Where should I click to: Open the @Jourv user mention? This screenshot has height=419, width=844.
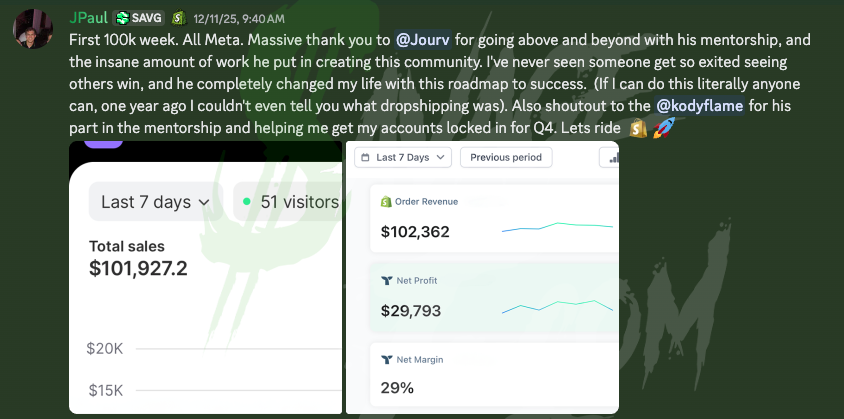(x=423, y=40)
